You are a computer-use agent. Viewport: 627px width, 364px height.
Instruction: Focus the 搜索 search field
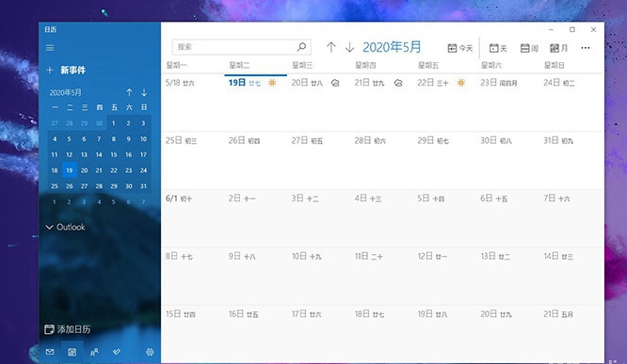(242, 47)
